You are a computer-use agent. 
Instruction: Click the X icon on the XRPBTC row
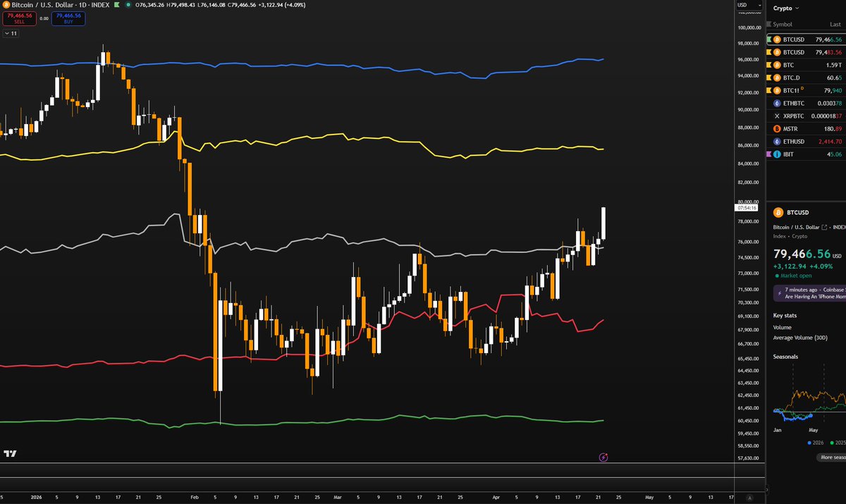[777, 116]
